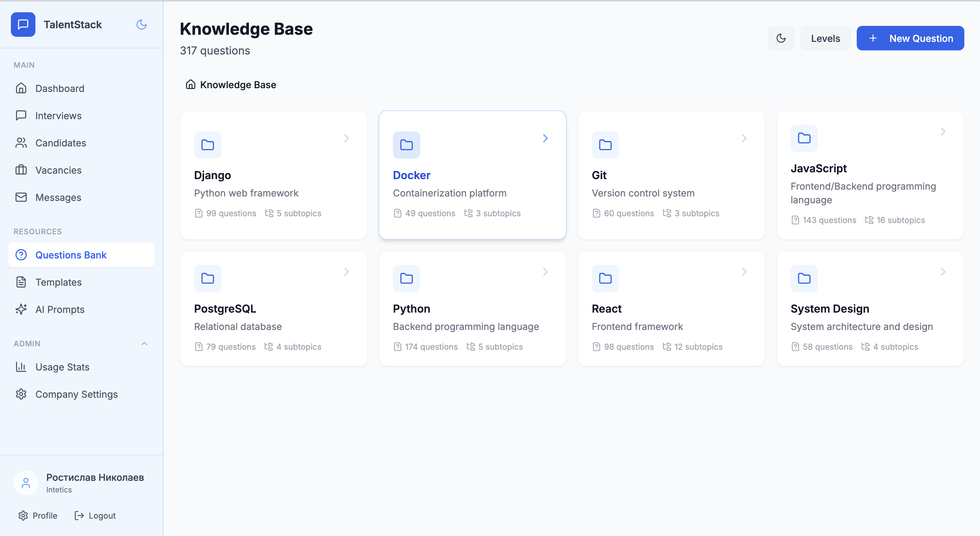
Task: Log out using the Logout link
Action: 95,516
